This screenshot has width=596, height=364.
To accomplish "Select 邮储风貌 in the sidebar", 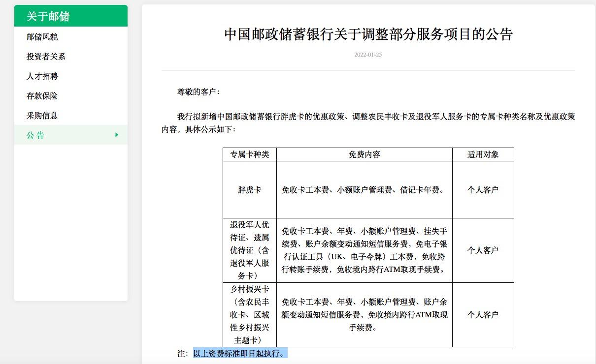I will coord(41,36).
